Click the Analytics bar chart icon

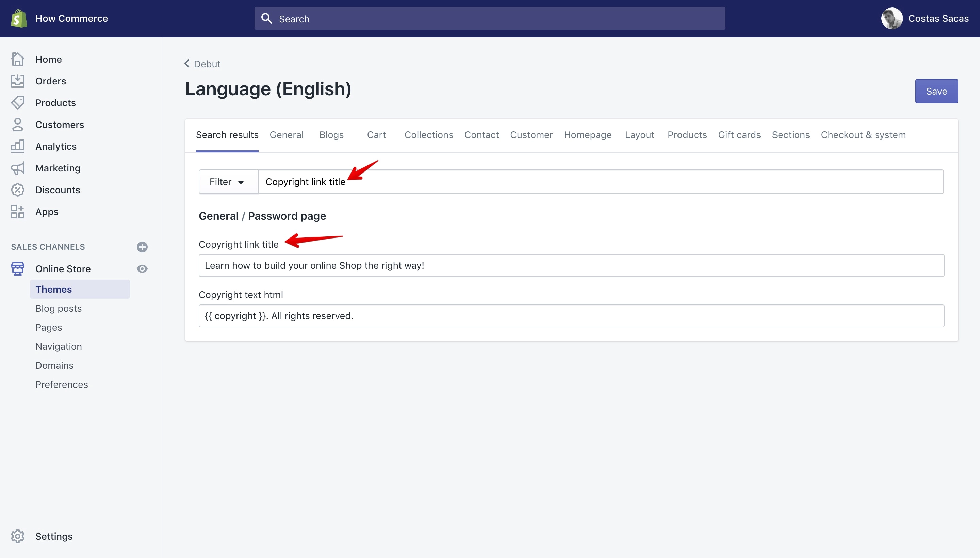point(18,146)
